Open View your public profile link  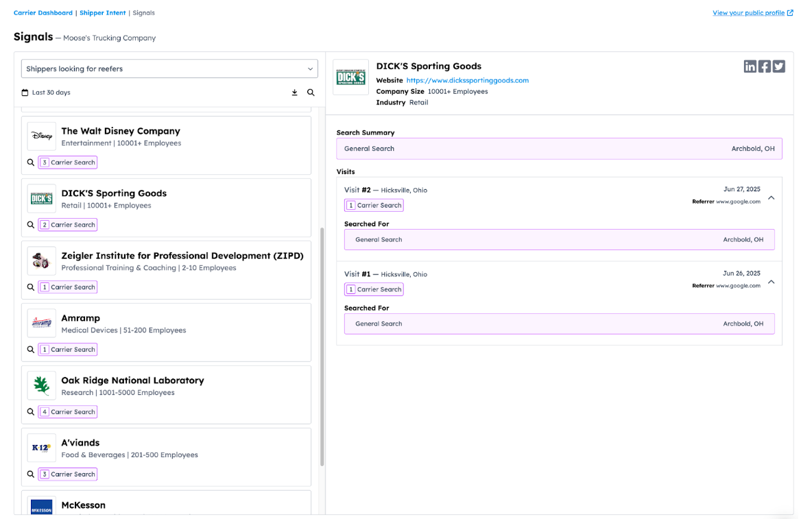[748, 13]
